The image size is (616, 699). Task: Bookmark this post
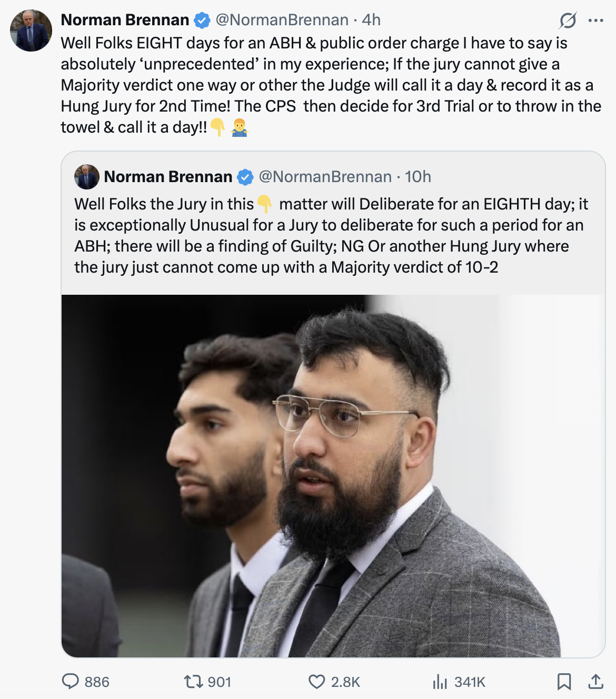(564, 682)
